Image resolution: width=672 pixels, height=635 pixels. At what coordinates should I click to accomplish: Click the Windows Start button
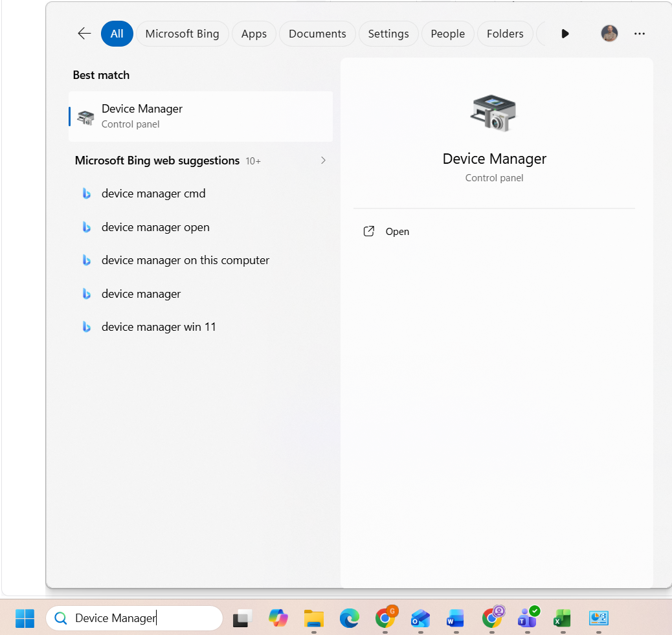pos(25,618)
